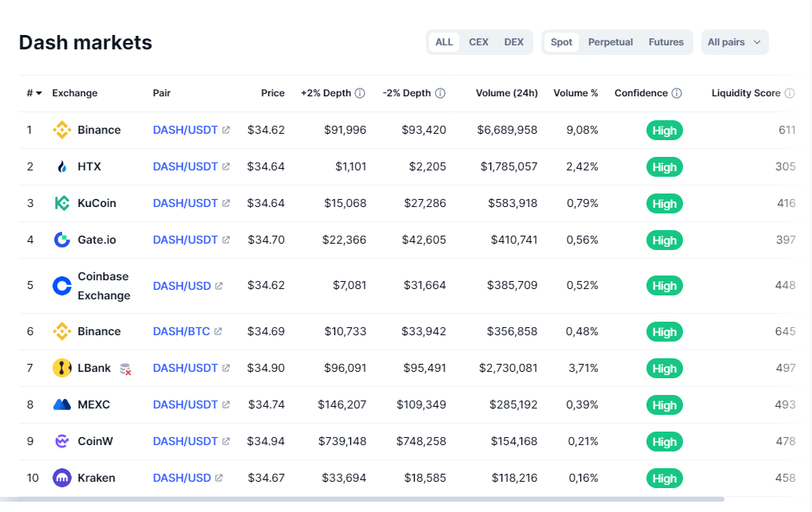Viewport: 812px width, 512px height.
Task: Switch to the Futures tab
Action: [x=666, y=42]
